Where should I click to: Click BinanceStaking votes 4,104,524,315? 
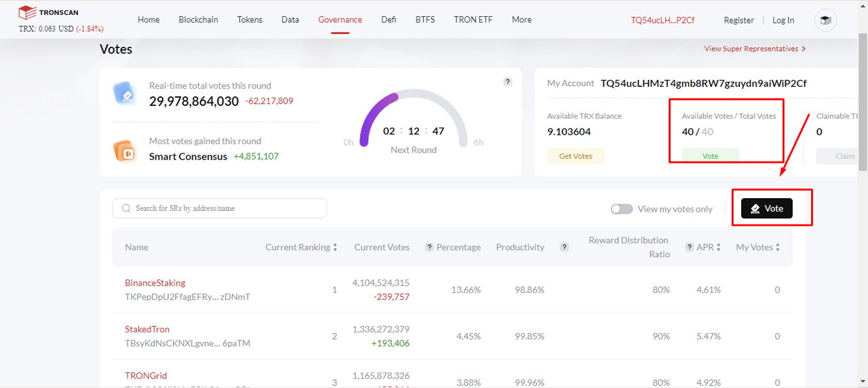[x=380, y=283]
